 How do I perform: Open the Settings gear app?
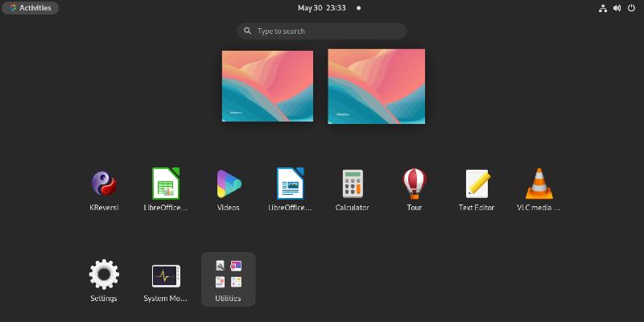click(104, 275)
